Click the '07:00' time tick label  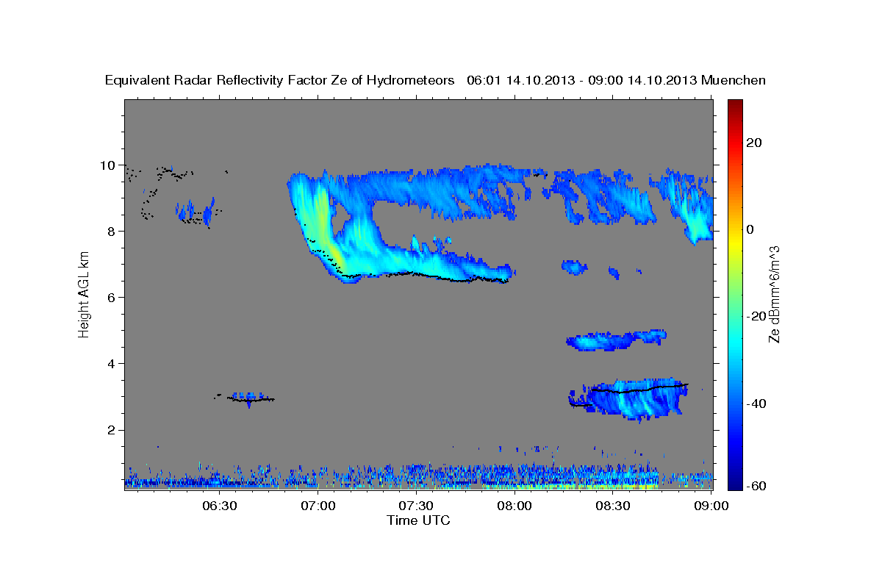318,506
